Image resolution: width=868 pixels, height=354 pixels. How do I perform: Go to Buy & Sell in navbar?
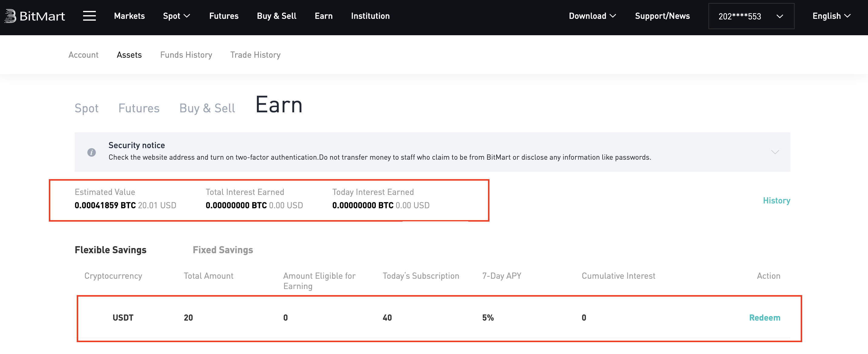tap(276, 16)
